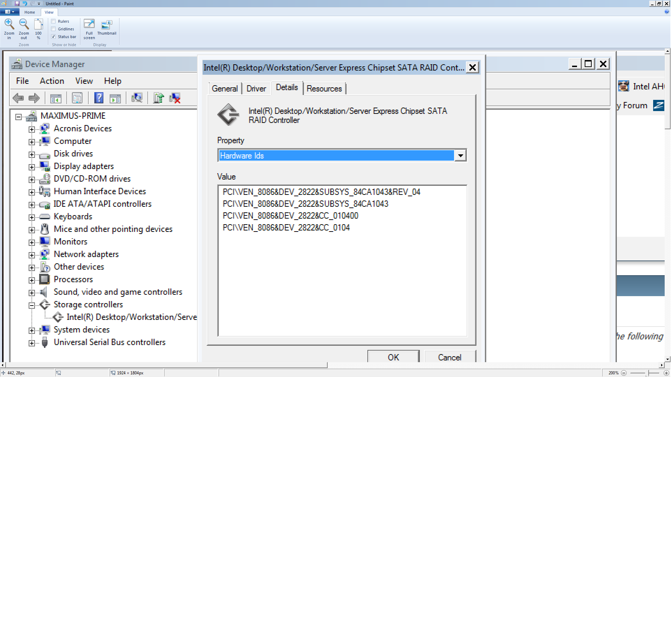Image resolution: width=672 pixels, height=630 pixels.
Task: Close the SATA RAID Controller properties dialog
Action: point(472,67)
